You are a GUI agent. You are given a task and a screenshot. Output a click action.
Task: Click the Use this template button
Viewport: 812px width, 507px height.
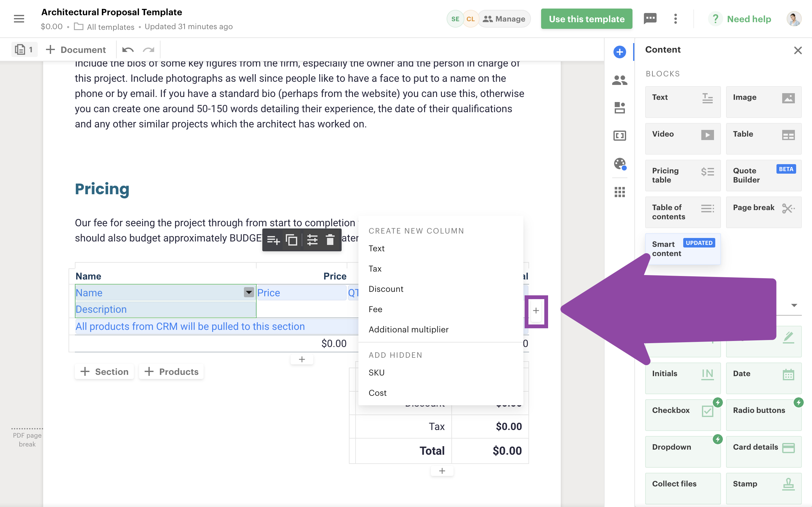[586, 19]
